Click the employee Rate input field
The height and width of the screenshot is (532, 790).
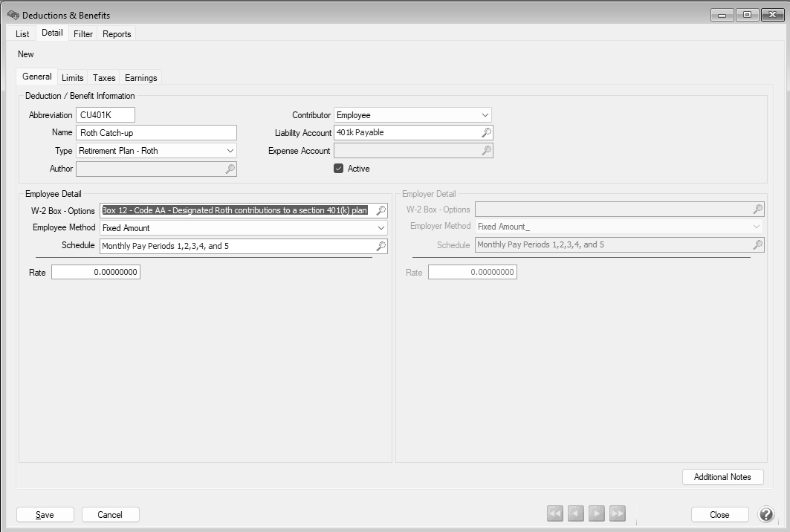click(x=95, y=273)
